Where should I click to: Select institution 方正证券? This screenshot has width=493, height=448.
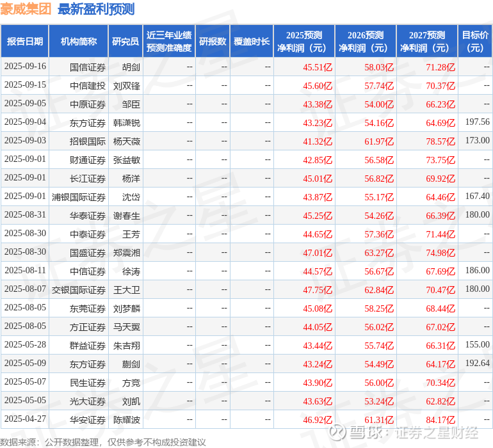[88, 327]
